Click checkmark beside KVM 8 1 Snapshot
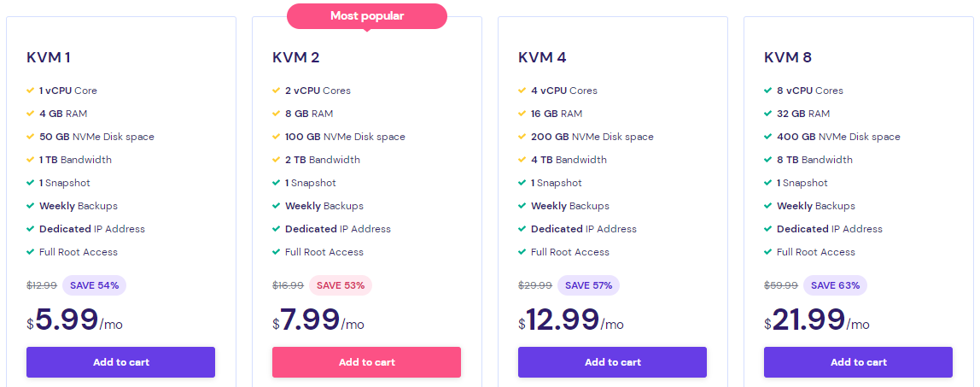The height and width of the screenshot is (387, 980). click(x=768, y=183)
